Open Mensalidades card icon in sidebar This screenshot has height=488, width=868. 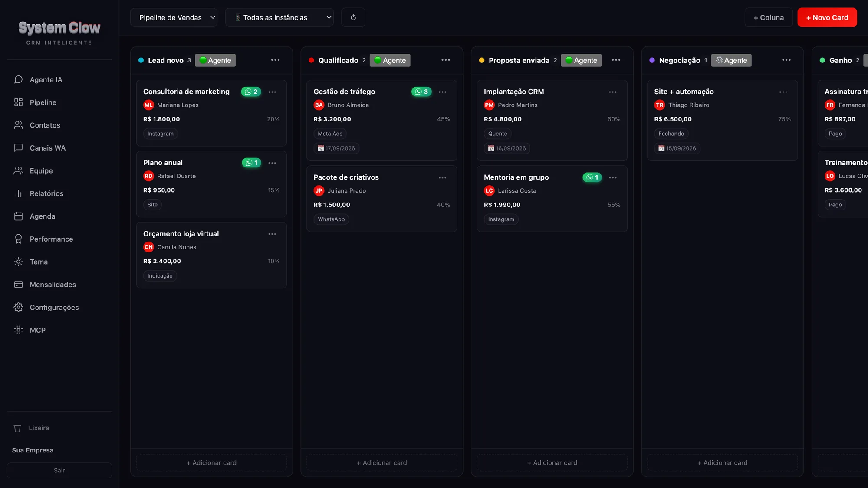point(18,285)
